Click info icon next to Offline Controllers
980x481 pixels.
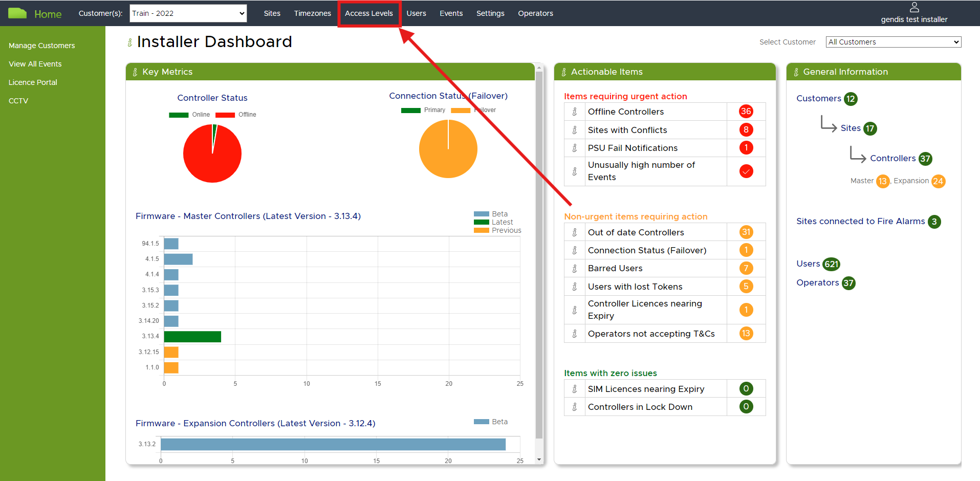(x=575, y=112)
